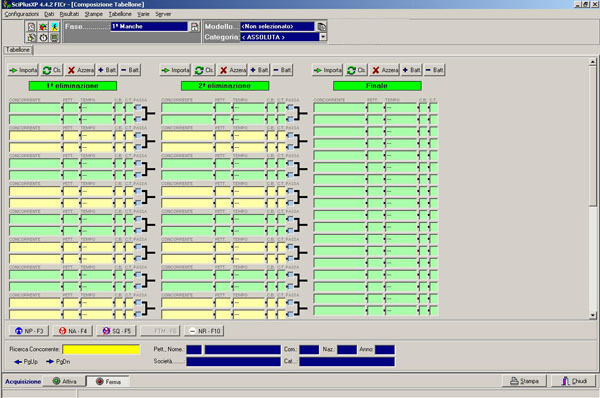Open the Modello picker icon beside Non selezionato
Viewport: 600px width, 398px height.
[x=322, y=26]
